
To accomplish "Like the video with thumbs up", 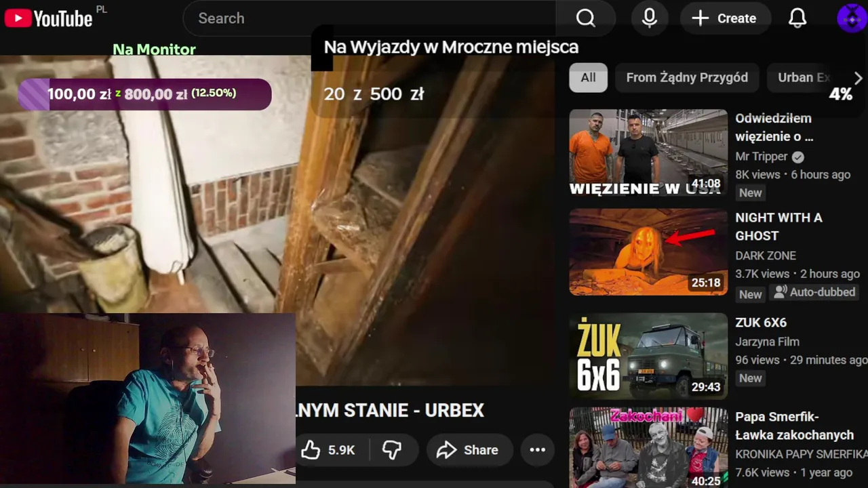I will click(311, 450).
